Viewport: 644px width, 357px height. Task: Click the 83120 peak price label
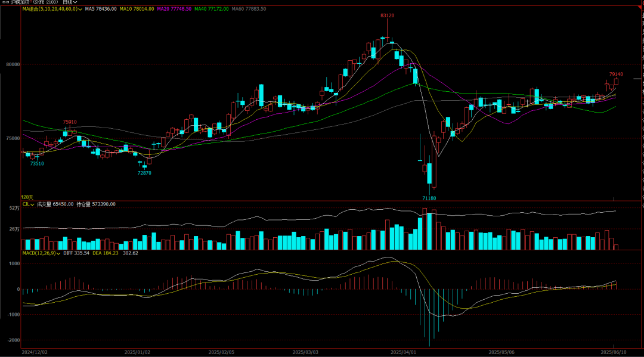pos(387,15)
